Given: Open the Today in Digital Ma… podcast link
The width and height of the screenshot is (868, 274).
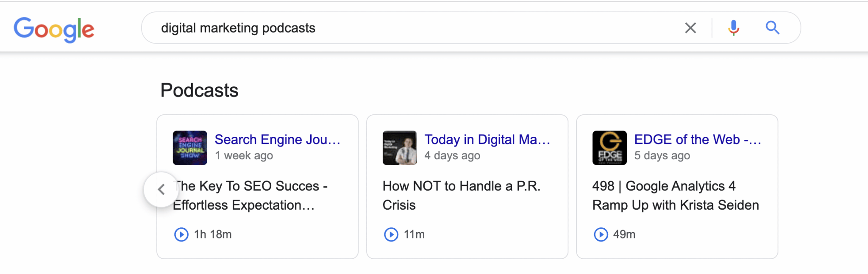Looking at the screenshot, I should point(487,139).
